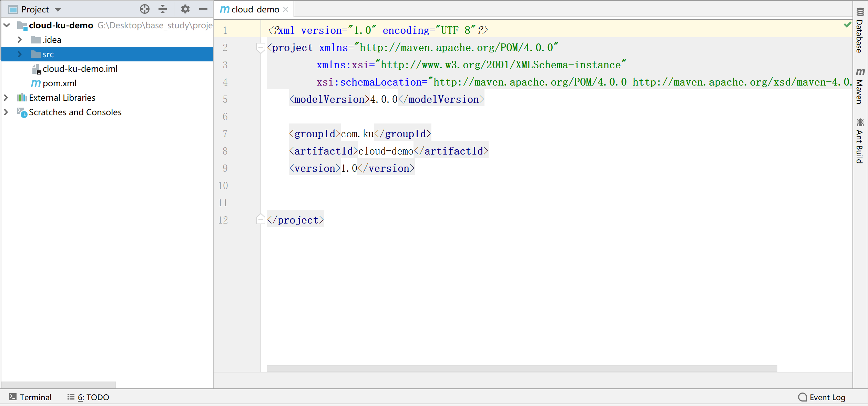
Task: Expand External Libraries node
Action: (6, 98)
